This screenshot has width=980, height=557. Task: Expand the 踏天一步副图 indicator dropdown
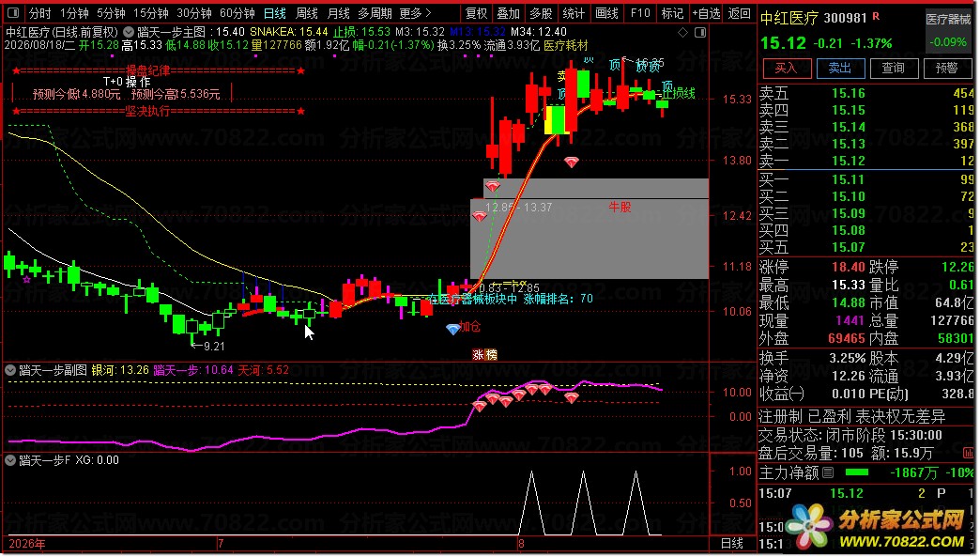(x=10, y=371)
